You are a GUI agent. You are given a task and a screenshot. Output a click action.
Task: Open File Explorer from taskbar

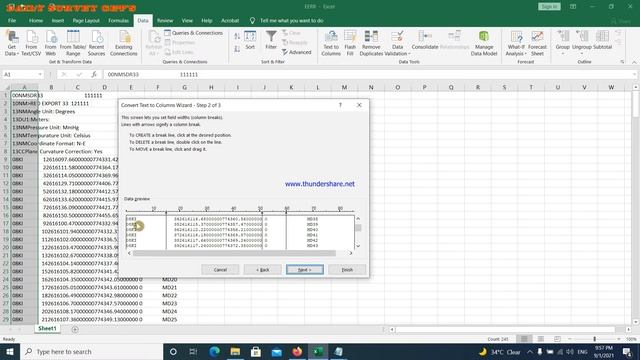point(235,351)
